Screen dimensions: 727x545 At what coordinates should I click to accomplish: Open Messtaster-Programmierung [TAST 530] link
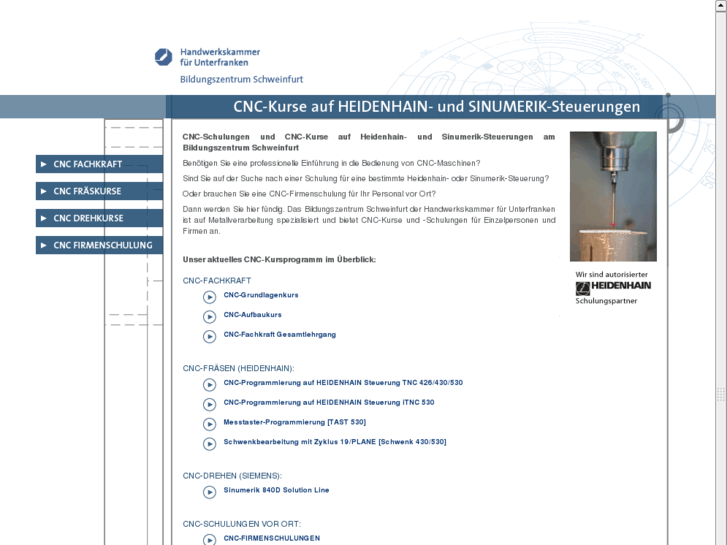(294, 422)
